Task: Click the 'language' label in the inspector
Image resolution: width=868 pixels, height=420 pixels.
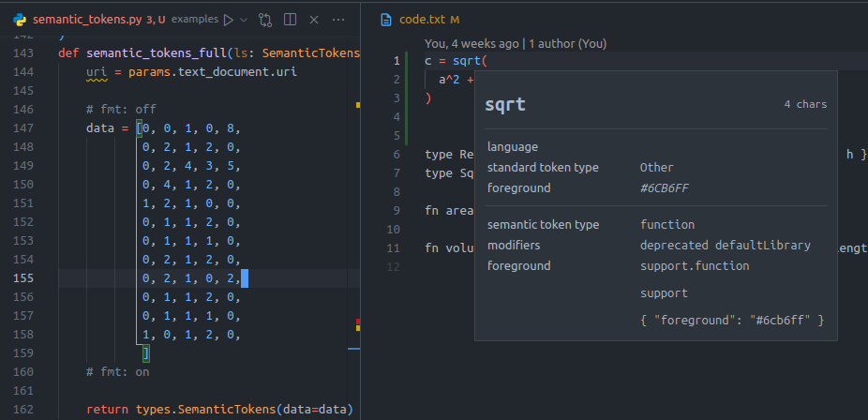Action: 513,147
